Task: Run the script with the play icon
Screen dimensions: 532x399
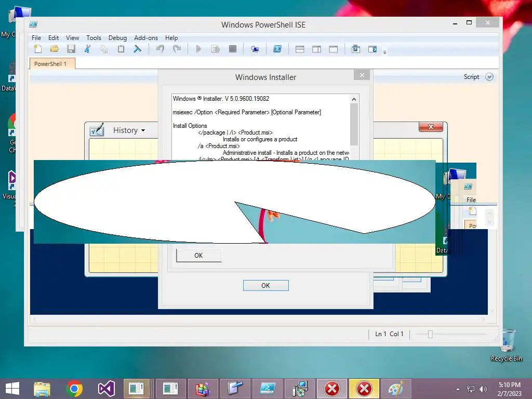Action: (199, 49)
